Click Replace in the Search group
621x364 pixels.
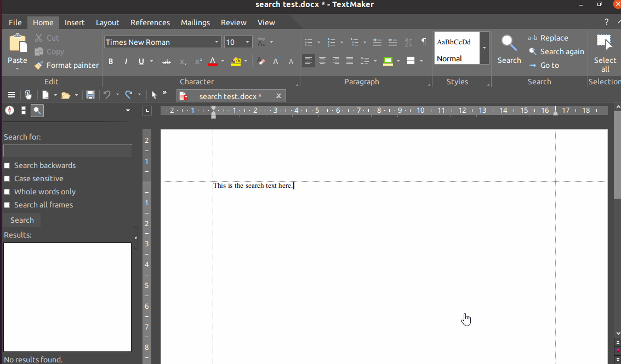point(554,38)
